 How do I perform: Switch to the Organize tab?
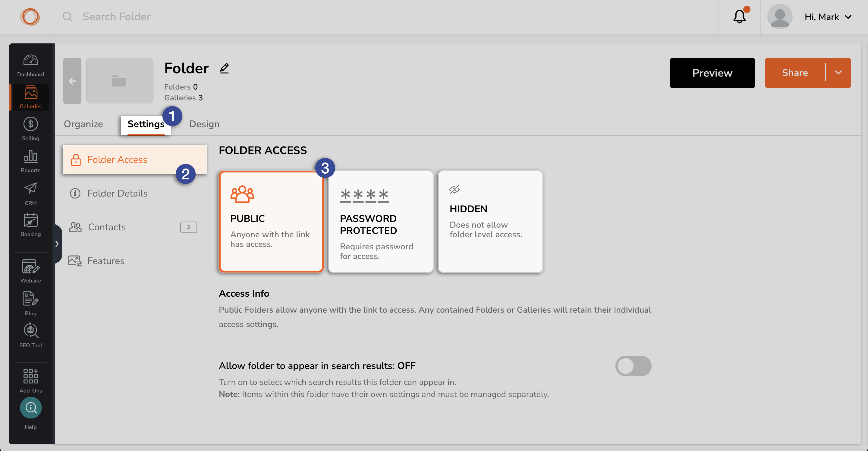coord(83,124)
